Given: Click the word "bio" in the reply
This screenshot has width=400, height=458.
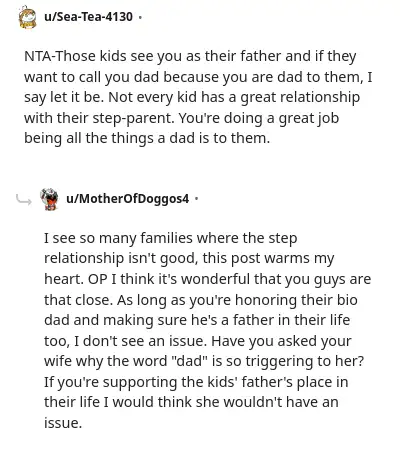Looking at the screenshot, I should [x=347, y=300].
